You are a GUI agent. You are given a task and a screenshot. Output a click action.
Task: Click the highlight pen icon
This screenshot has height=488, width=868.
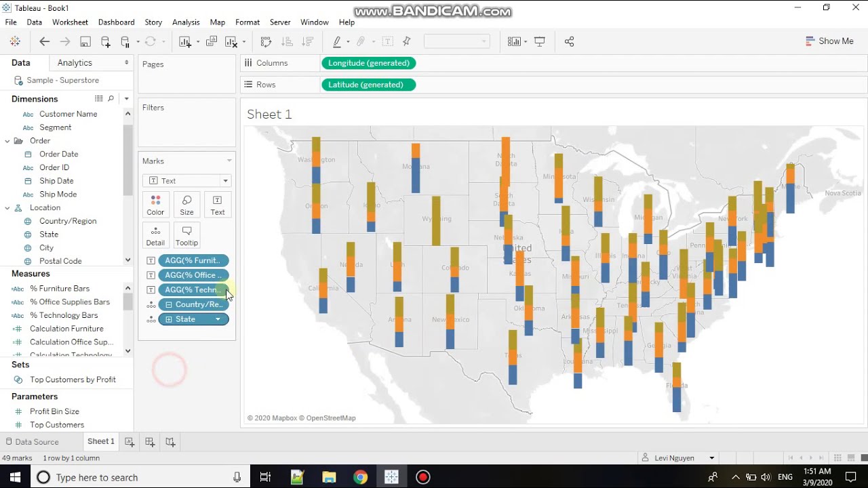337,41
